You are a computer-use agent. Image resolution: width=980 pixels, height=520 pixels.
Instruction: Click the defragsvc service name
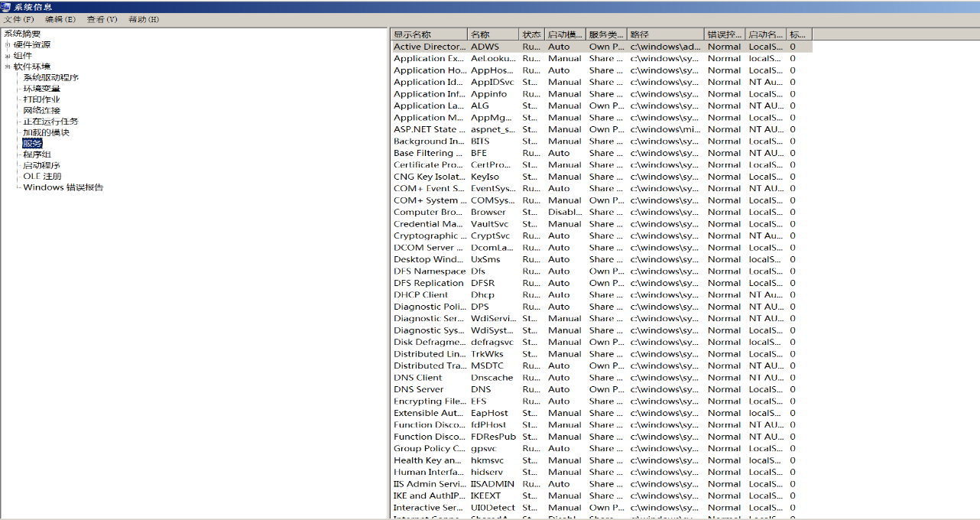(492, 343)
